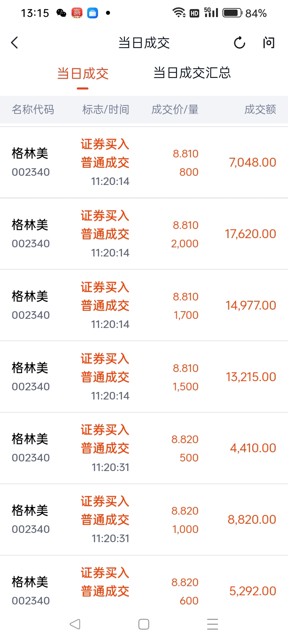Image resolution: width=288 pixels, height=644 pixels.
Task: Select the trade with amount 4,410.00
Action: [x=144, y=448]
